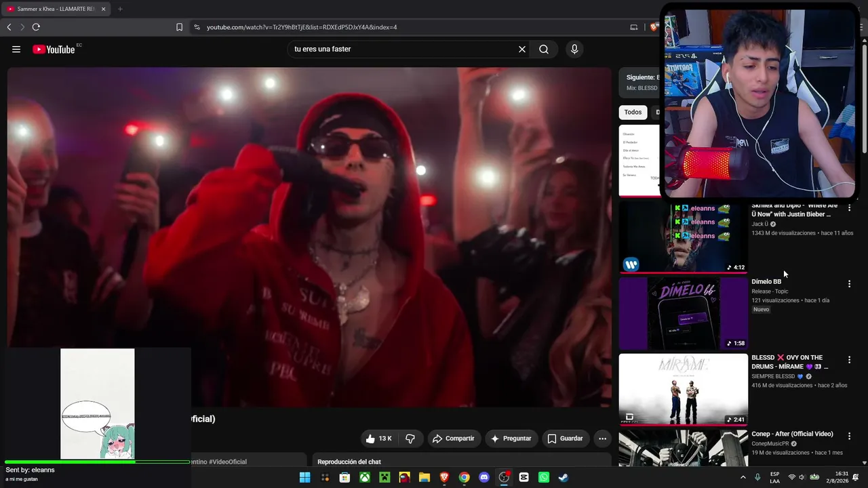Visit the SIEMPRE BLESSD channel

click(x=777, y=376)
